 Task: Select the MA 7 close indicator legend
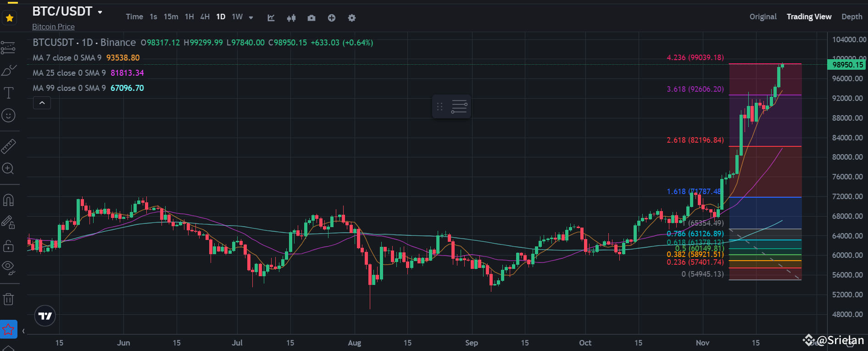tap(86, 58)
